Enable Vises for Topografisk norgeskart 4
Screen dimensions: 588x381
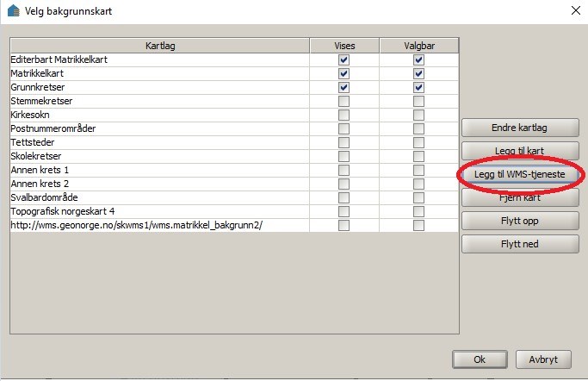[344, 211]
